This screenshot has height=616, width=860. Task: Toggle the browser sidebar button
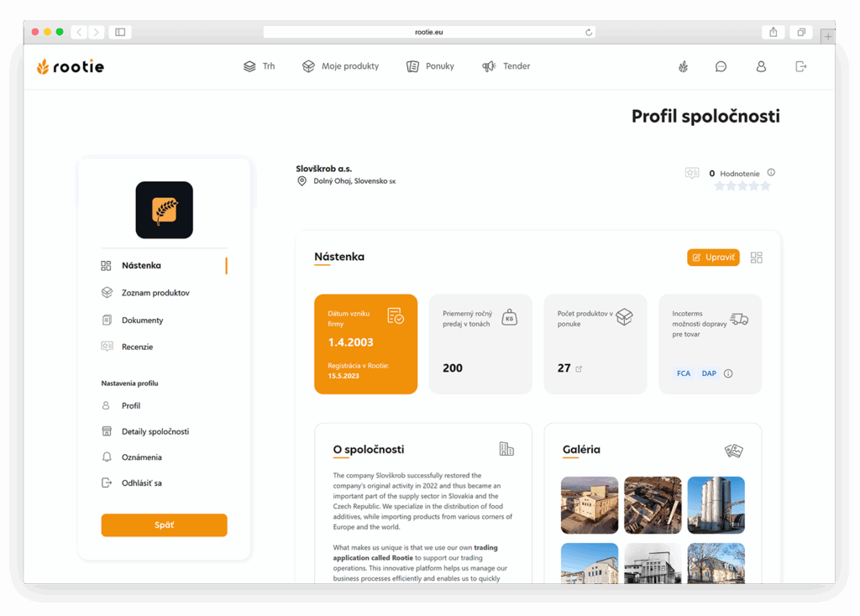coord(120,33)
